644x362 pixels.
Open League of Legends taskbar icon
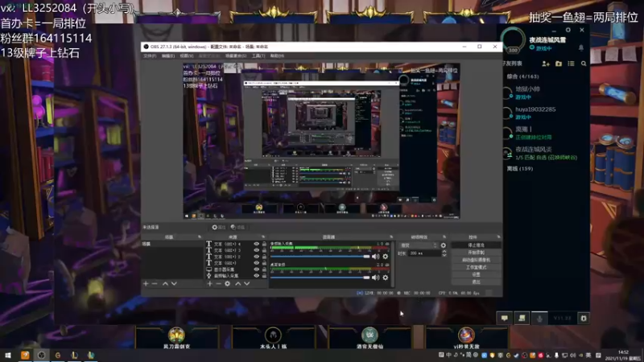pos(74,355)
